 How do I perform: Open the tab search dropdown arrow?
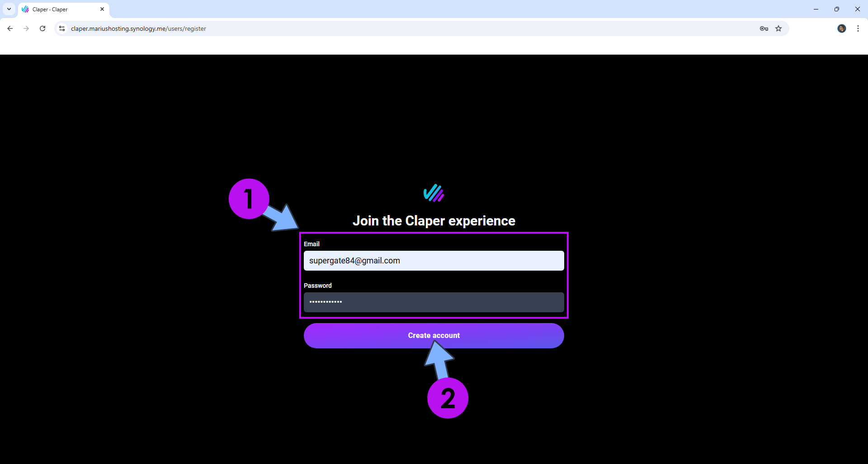coord(9,9)
